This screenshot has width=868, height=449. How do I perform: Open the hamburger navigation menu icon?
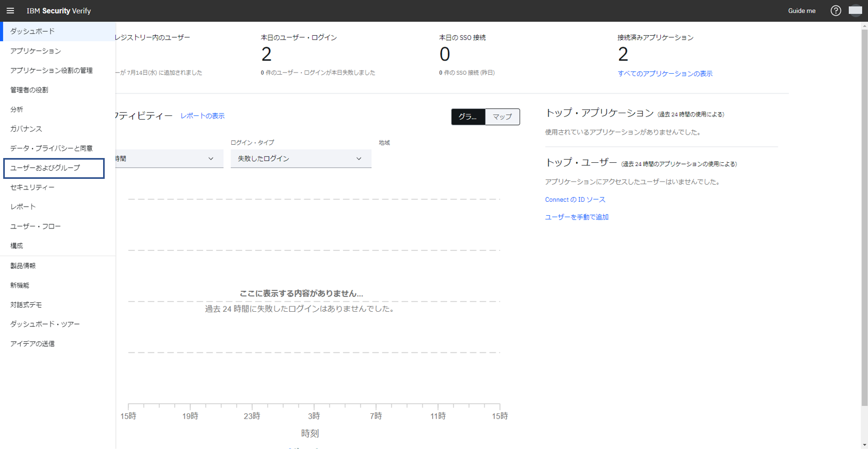coord(10,11)
